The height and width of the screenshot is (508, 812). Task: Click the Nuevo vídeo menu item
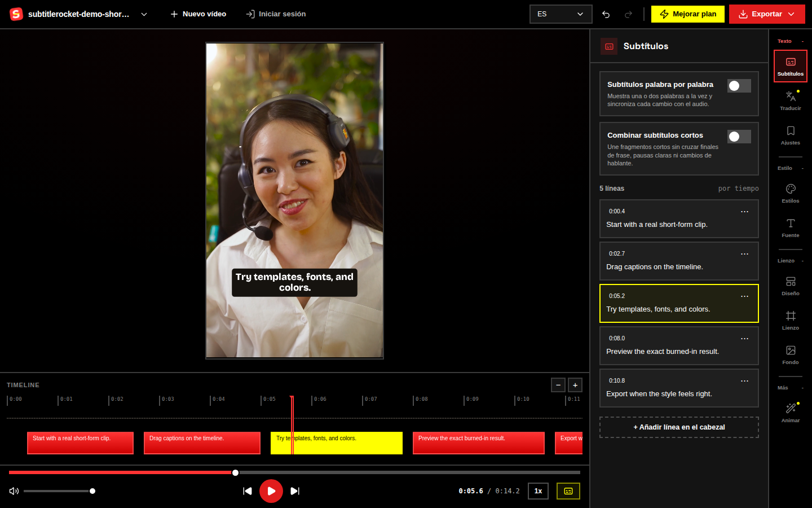point(198,14)
